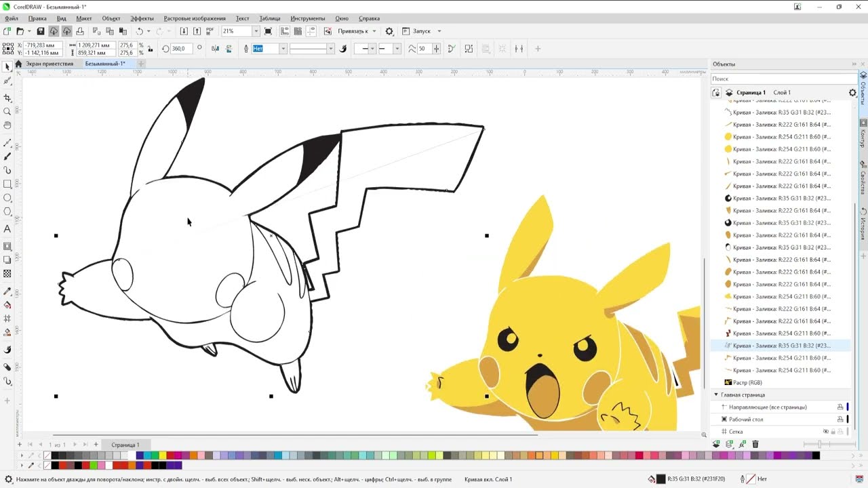Open the Эффекты menu
Viewport: 868px width, 488px height.
(x=142, y=18)
